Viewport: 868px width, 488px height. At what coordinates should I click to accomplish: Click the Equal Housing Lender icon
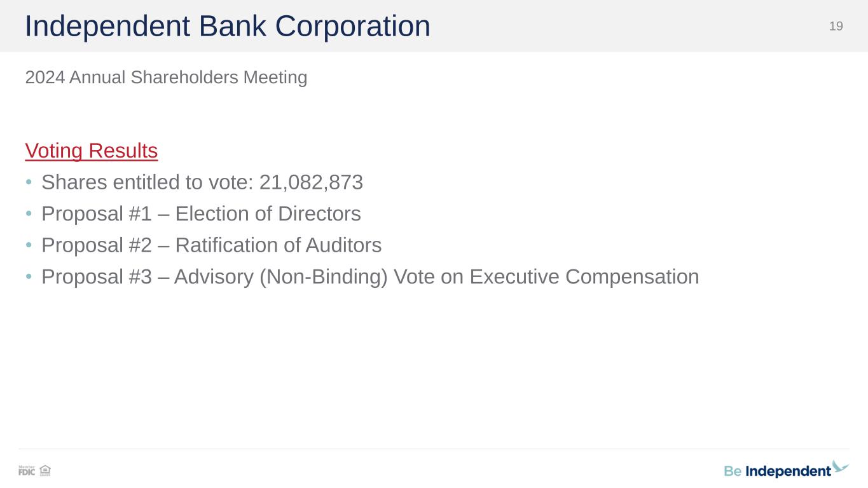tap(45, 471)
